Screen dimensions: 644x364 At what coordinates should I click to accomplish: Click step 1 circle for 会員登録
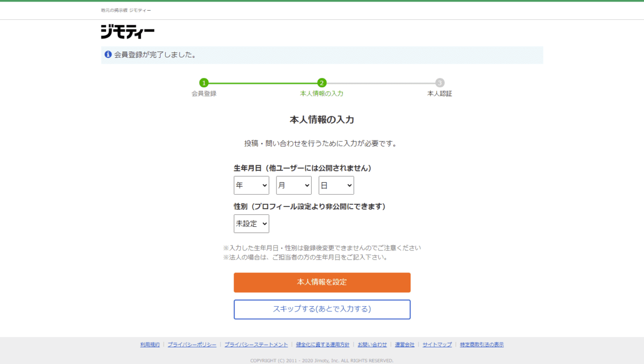[x=203, y=83]
